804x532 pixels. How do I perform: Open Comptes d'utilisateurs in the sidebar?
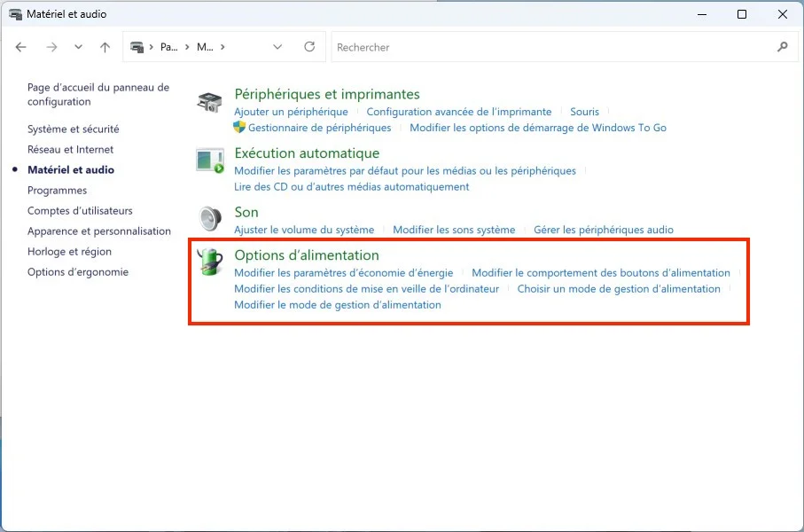point(80,211)
